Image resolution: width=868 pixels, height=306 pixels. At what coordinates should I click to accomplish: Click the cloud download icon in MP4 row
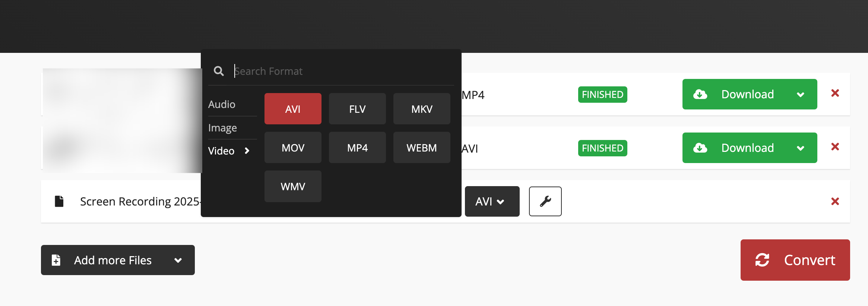pyautogui.click(x=700, y=95)
